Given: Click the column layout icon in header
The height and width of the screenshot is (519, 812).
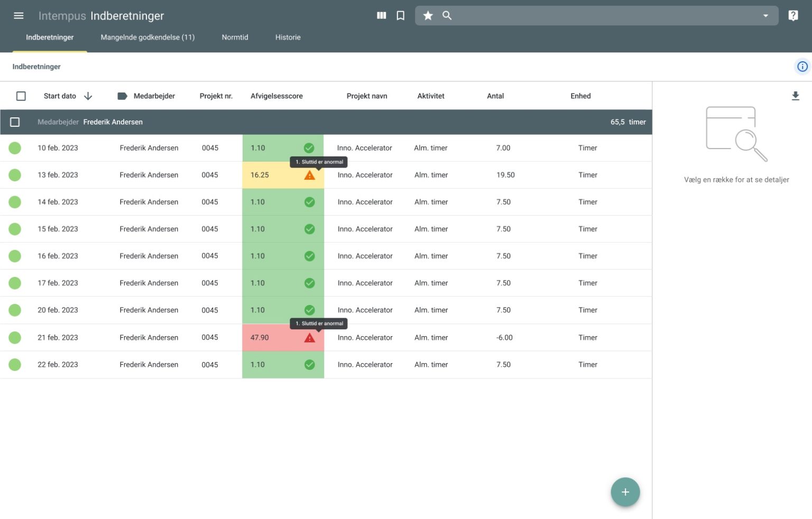Looking at the screenshot, I should (381, 16).
